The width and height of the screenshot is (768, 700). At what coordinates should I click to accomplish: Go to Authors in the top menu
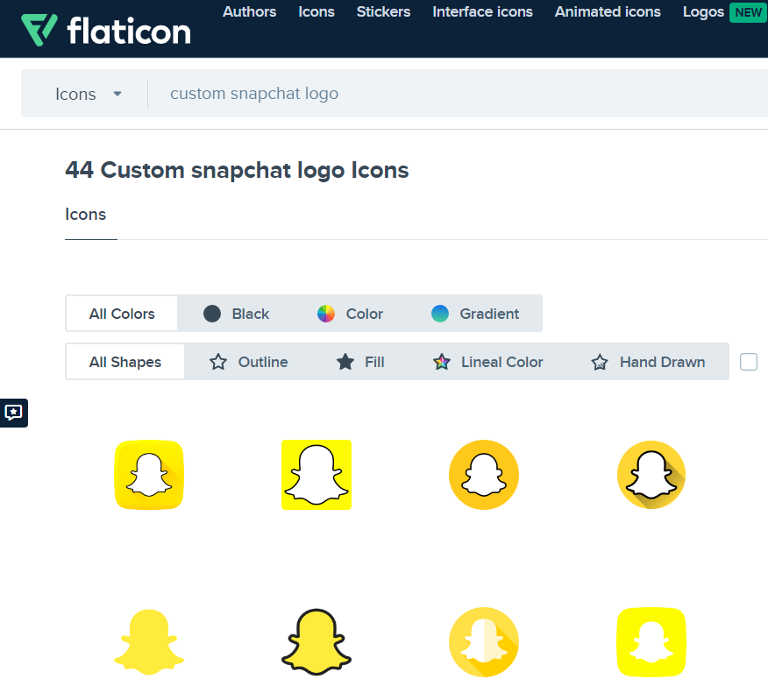tap(249, 11)
